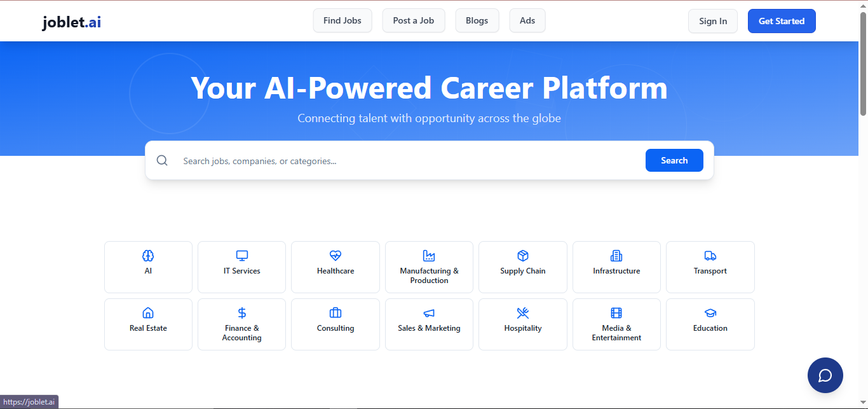Click the Education graduation cap icon
This screenshot has width=868, height=409.
[x=710, y=313]
